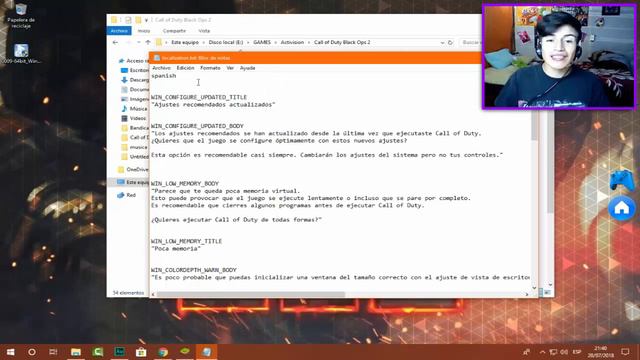The image size is (640, 360).
Task: Open the Edición menu in Notepad
Action: coord(185,68)
